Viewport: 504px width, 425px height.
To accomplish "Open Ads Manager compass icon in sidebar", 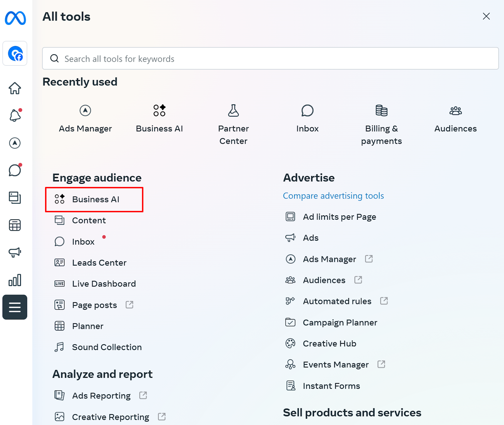I will 15,143.
